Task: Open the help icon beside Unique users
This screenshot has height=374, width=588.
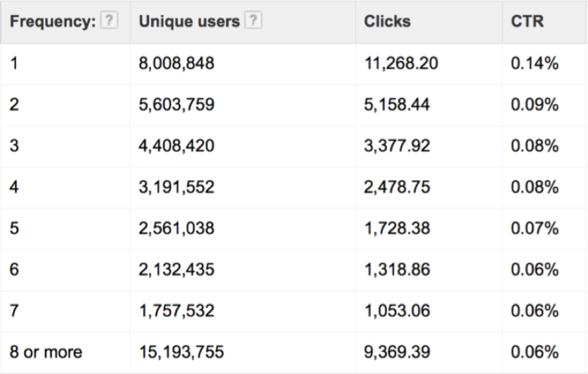Action: pyautogui.click(x=253, y=20)
